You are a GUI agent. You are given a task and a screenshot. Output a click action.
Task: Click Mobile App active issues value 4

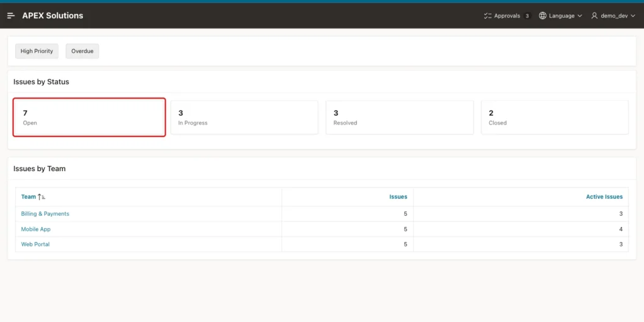pos(621,229)
